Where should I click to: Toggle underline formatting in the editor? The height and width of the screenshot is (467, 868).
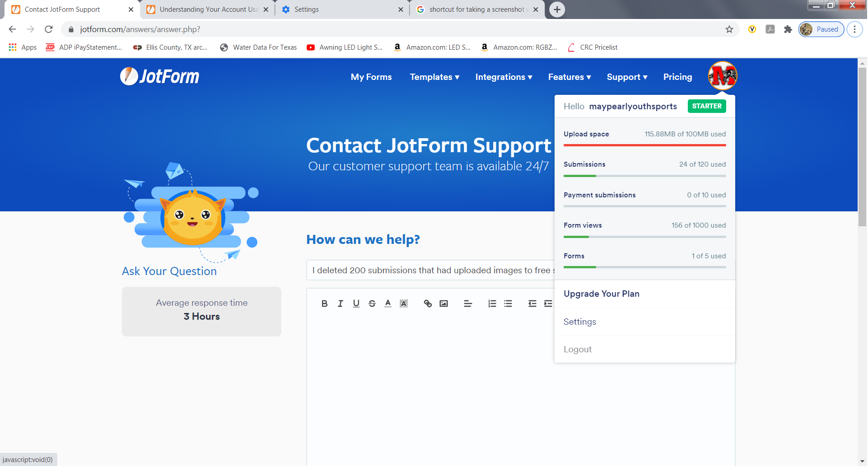[356, 304]
